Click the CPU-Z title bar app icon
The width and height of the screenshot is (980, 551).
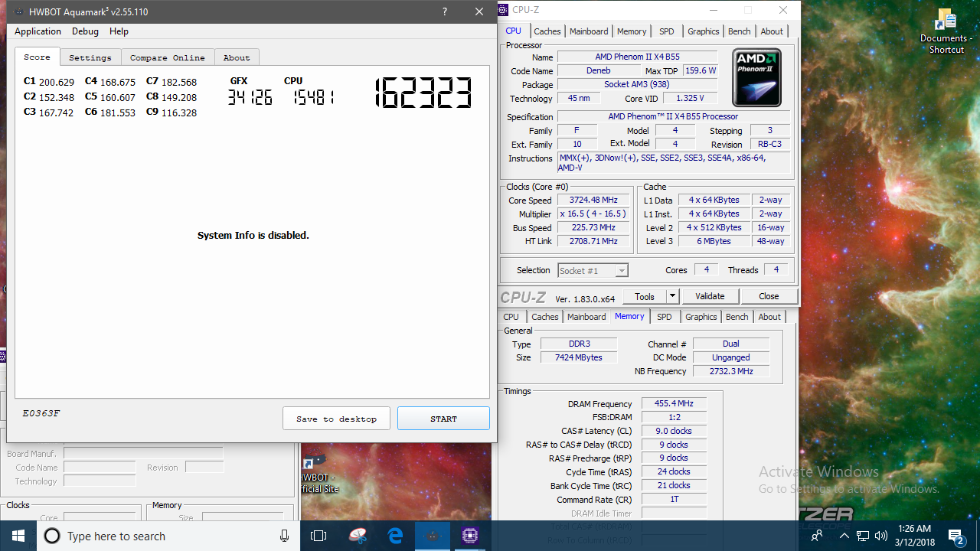pyautogui.click(x=504, y=10)
